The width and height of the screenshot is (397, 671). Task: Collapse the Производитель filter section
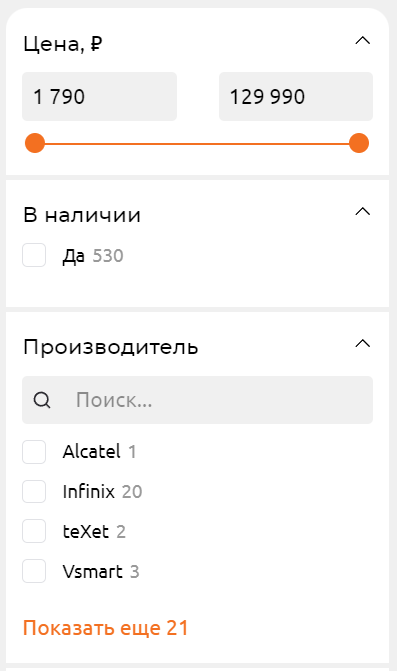click(x=363, y=343)
